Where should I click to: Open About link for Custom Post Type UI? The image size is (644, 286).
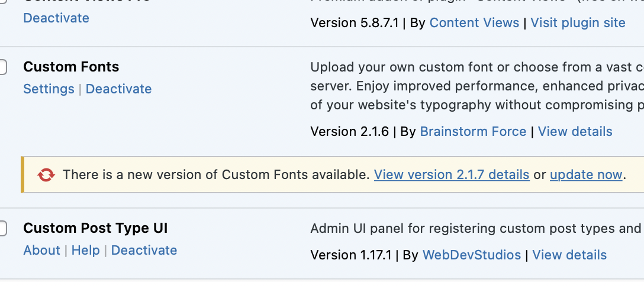coord(41,251)
